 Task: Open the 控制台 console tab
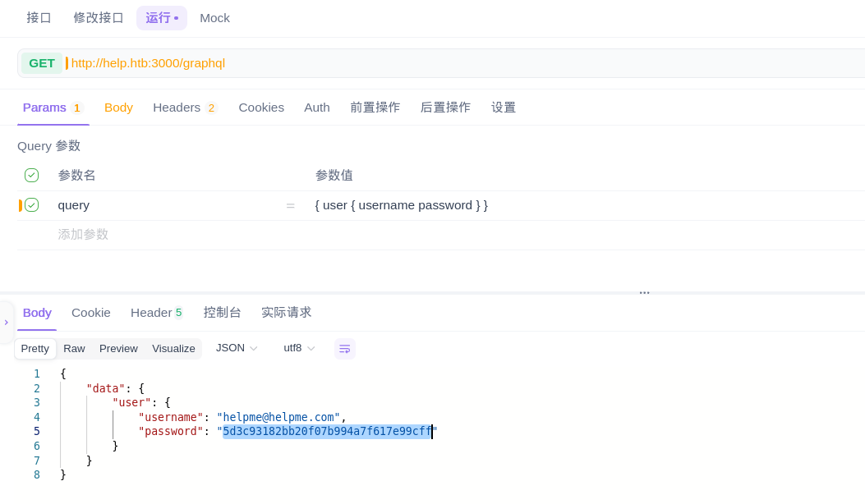pyautogui.click(x=222, y=313)
